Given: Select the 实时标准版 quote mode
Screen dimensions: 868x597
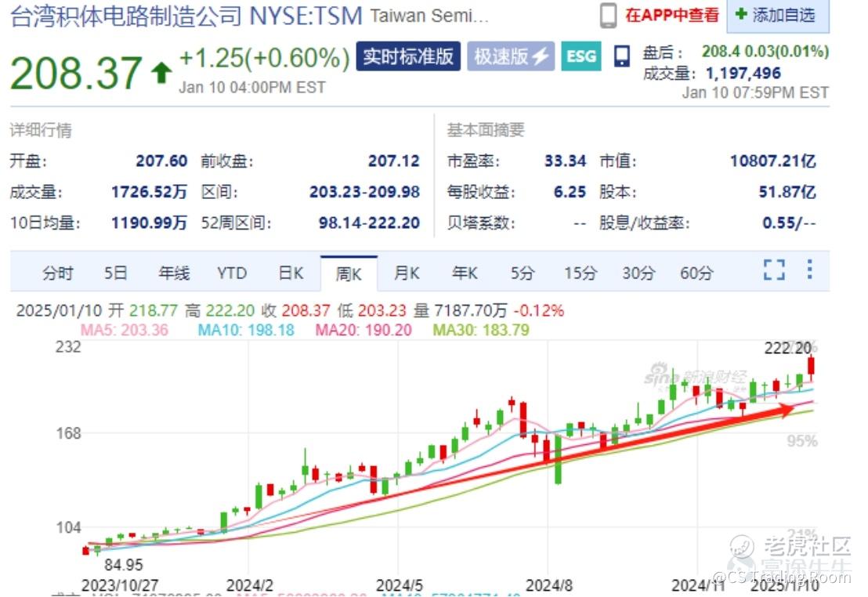Looking at the screenshot, I should click(408, 56).
